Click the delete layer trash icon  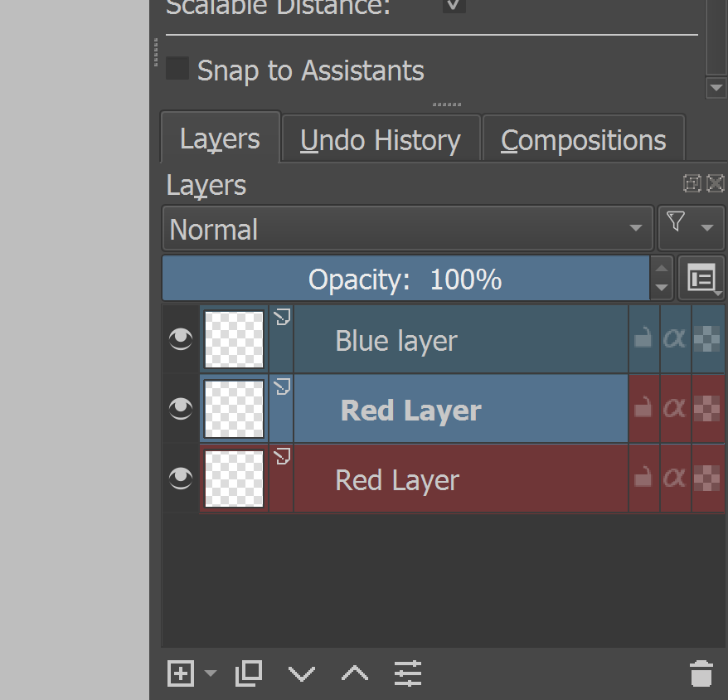coord(701,673)
